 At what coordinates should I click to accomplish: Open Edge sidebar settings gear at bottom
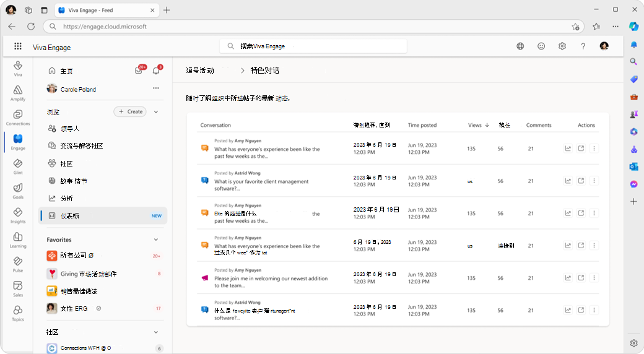point(633,343)
